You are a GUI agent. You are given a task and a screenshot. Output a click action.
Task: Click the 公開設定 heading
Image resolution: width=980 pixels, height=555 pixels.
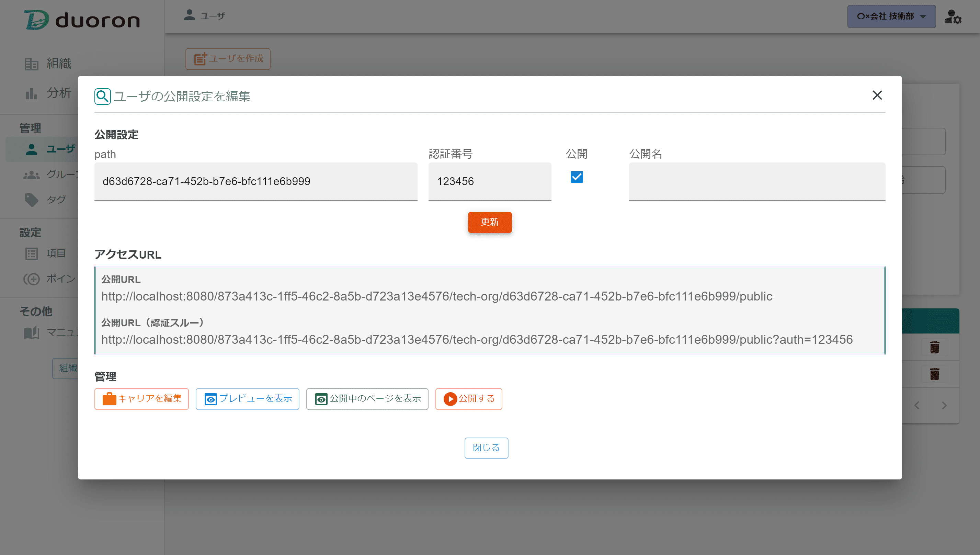[116, 135]
